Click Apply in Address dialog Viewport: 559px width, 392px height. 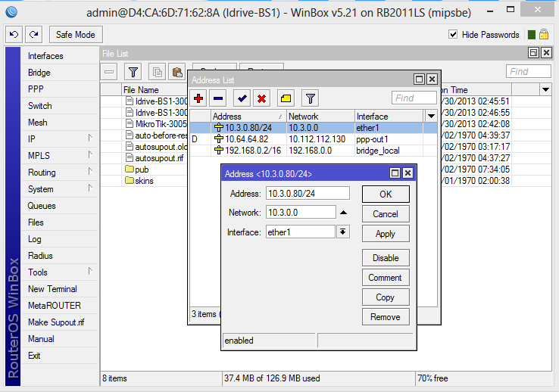386,234
